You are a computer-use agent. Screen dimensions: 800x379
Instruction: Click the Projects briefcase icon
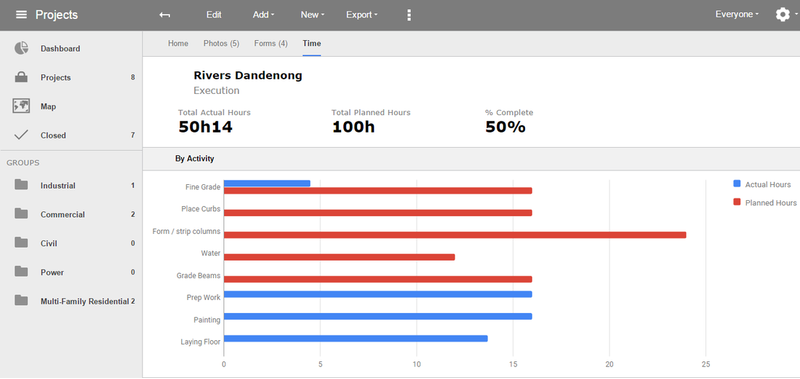(21, 78)
